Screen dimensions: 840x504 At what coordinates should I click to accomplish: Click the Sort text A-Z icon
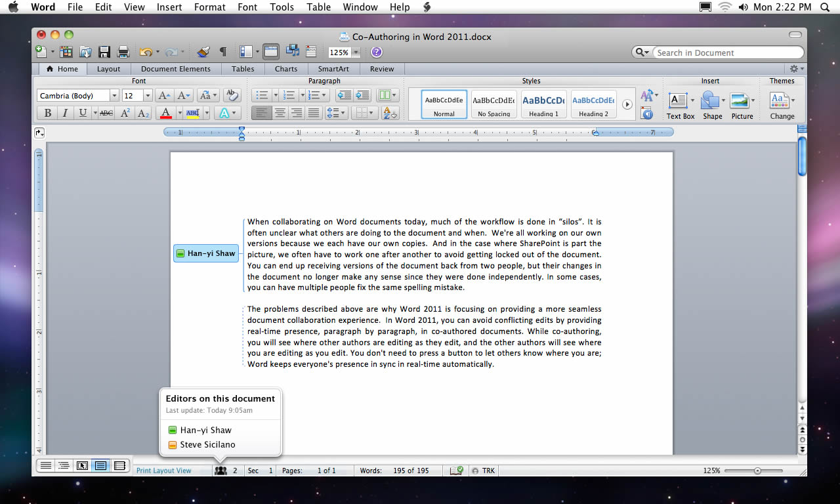(390, 113)
